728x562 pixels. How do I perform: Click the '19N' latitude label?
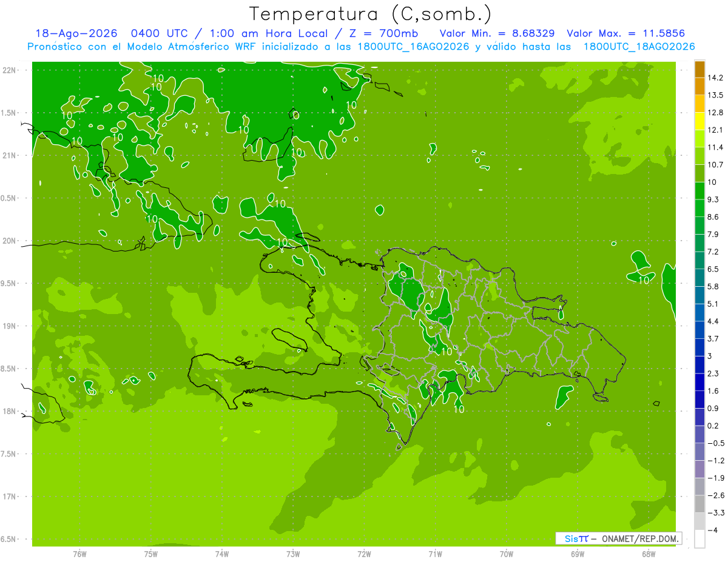10,326
